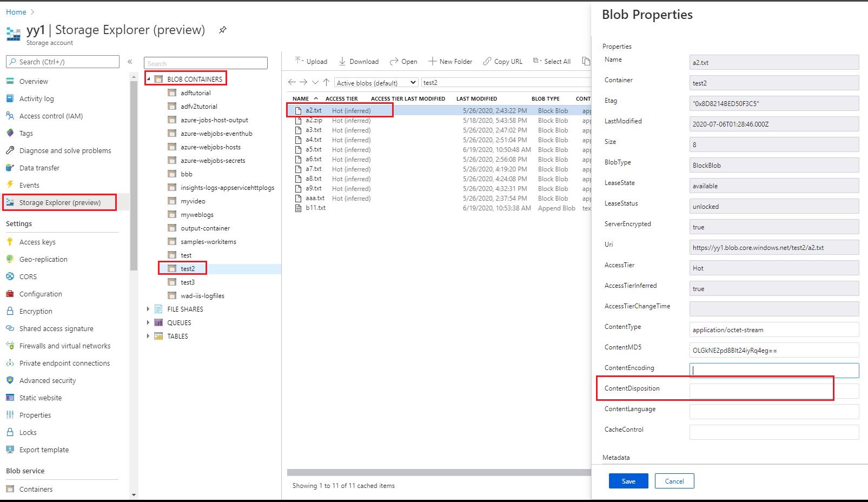Save the blob properties changes

tap(628, 481)
